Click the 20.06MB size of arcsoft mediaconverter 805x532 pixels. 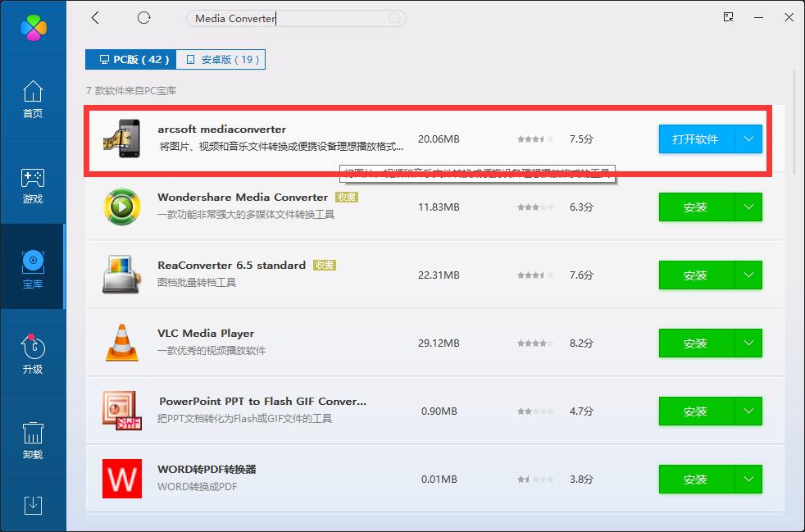pos(439,139)
